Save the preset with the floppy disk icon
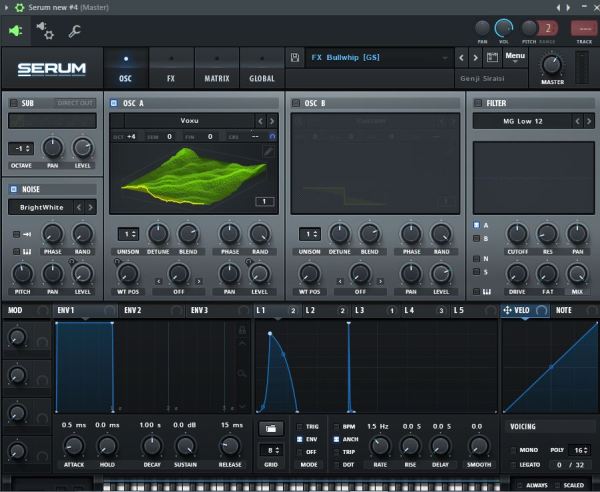Viewport: 600px width, 492px height. point(295,57)
